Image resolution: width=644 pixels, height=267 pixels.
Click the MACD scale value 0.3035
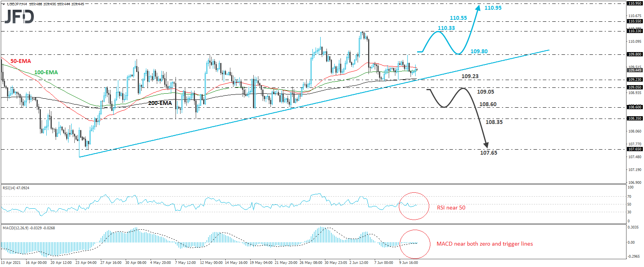[633, 227]
